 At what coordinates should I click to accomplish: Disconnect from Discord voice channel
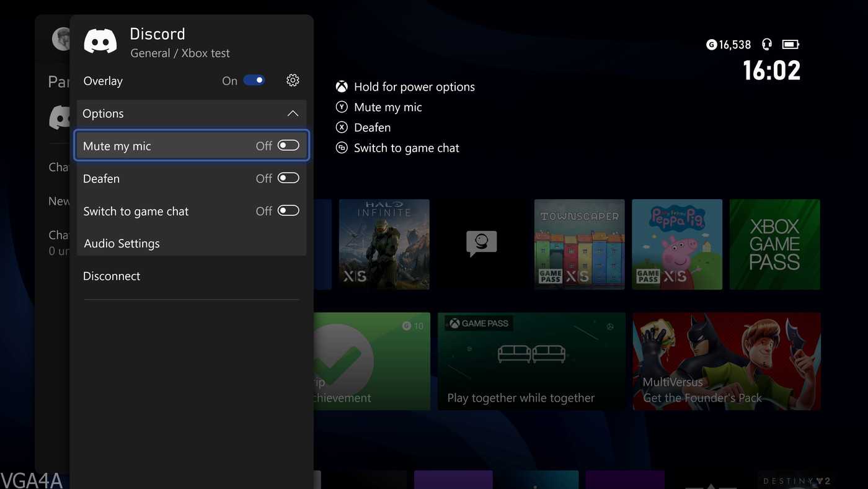point(192,276)
